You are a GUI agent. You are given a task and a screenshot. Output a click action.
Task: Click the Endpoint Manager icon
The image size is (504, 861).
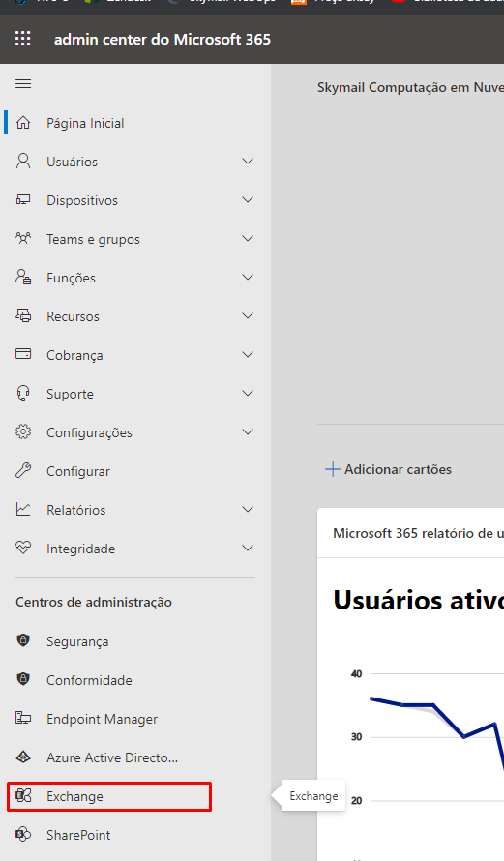pos(23,718)
